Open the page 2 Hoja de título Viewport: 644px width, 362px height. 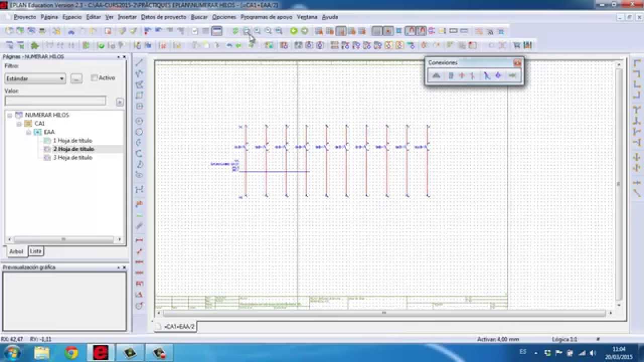73,149
